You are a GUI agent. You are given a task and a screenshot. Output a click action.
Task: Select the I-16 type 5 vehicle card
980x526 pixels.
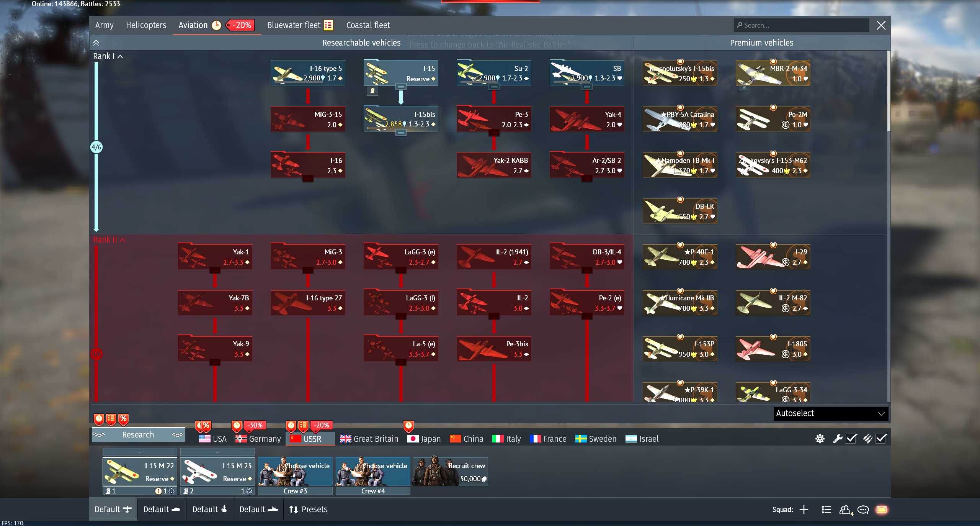tap(308, 73)
